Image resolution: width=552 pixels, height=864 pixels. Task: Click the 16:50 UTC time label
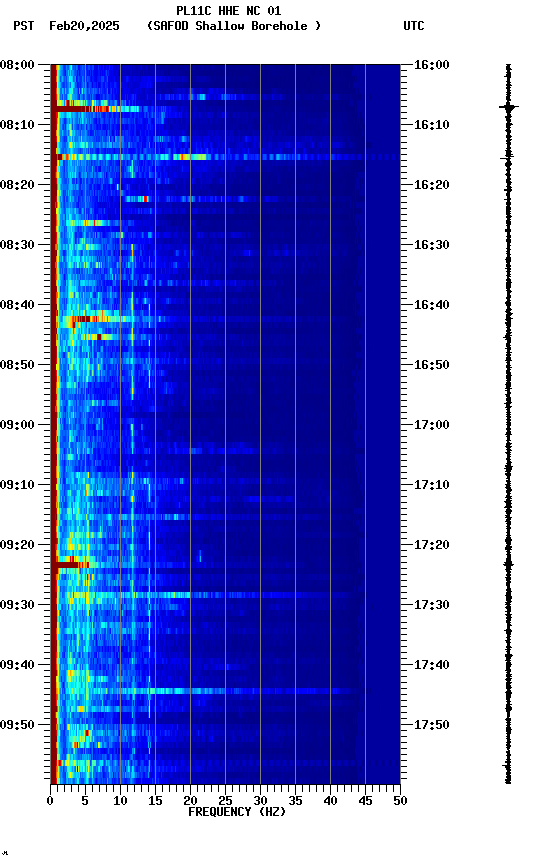(432, 365)
